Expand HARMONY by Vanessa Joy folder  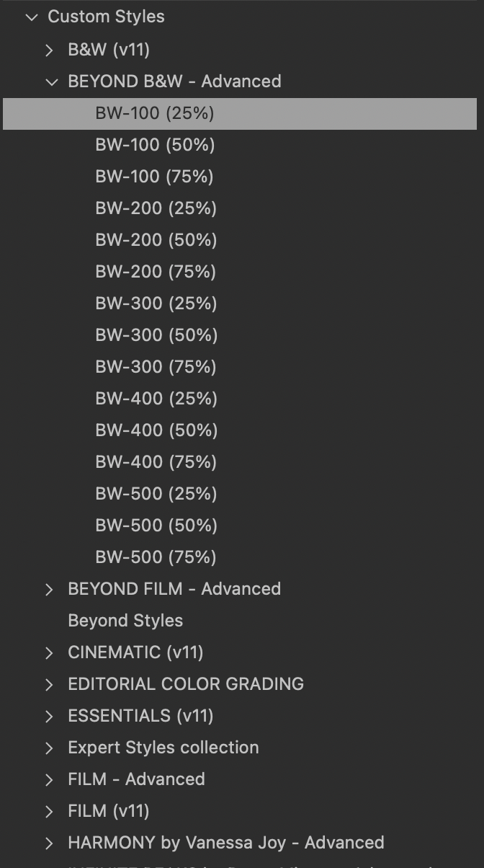coord(50,843)
